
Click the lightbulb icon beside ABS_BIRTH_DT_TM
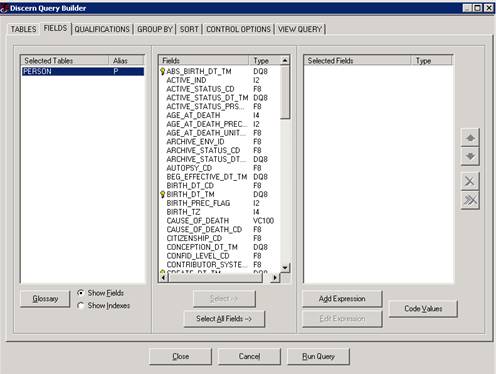(163, 71)
